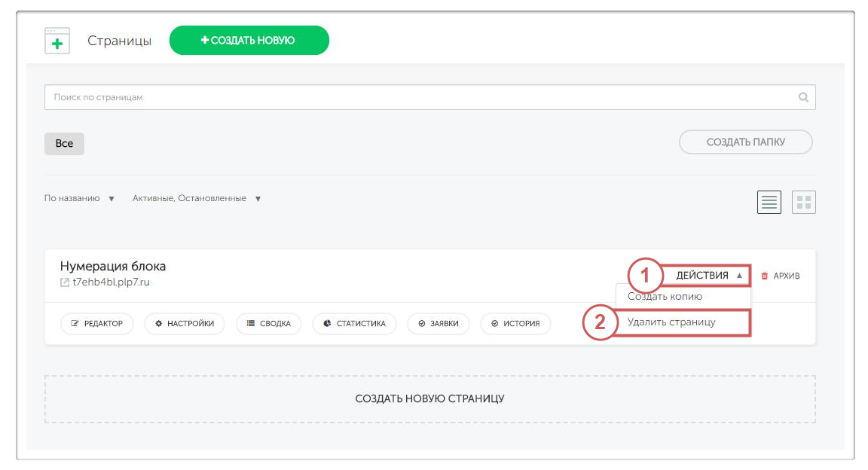Open the Статистика statistics view

354,323
